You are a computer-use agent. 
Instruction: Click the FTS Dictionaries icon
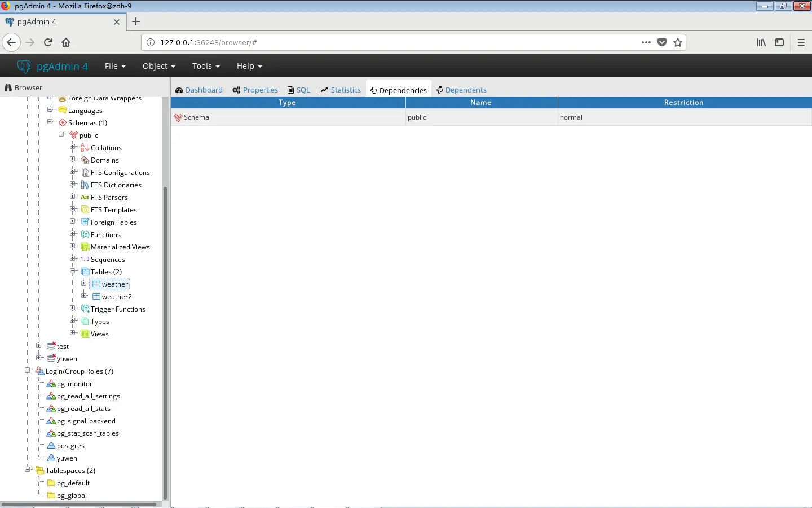coord(85,185)
